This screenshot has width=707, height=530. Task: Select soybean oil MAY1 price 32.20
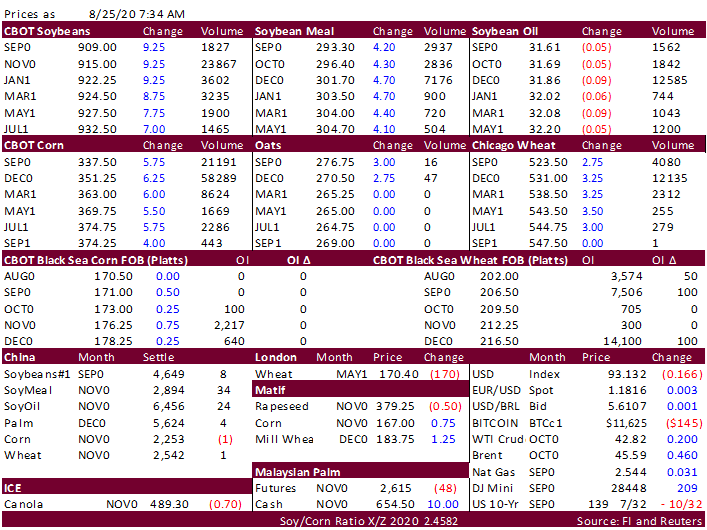545,129
